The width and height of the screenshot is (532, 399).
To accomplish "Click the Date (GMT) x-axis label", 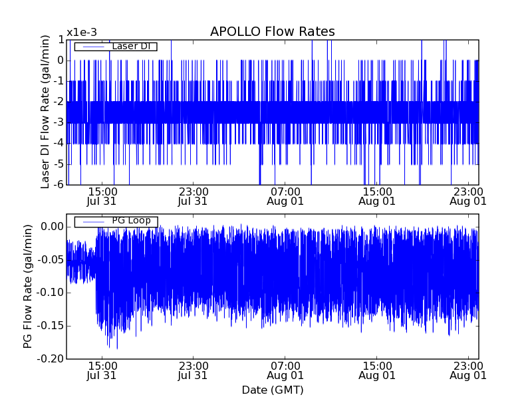I will point(272,390).
